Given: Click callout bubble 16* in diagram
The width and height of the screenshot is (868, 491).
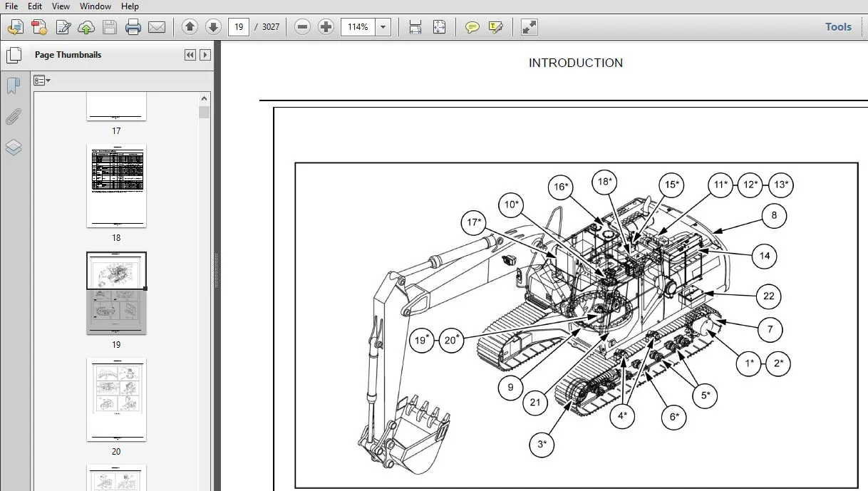Looking at the screenshot, I should (x=561, y=187).
